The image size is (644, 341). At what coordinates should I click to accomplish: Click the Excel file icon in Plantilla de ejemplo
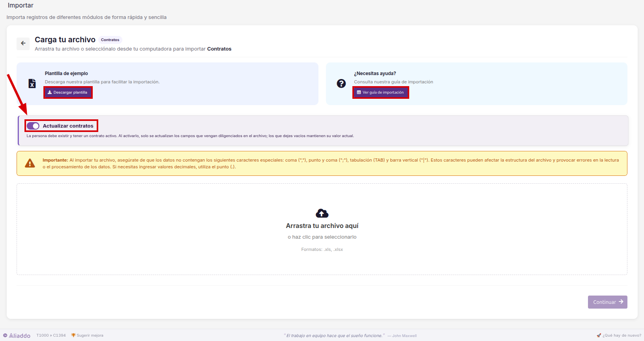(x=32, y=83)
